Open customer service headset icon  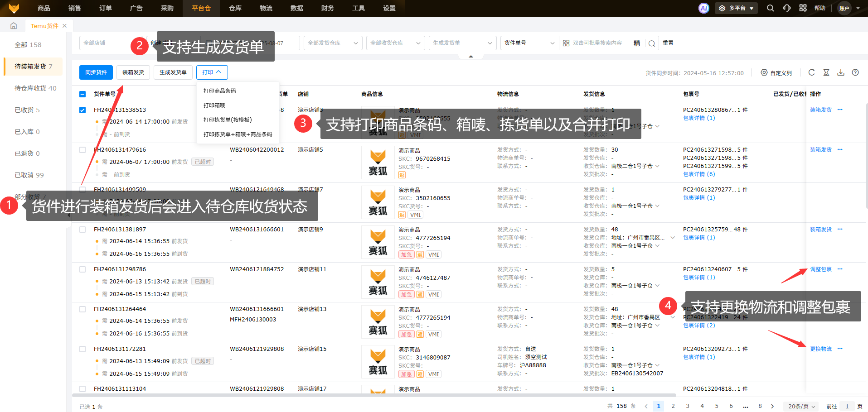point(786,8)
